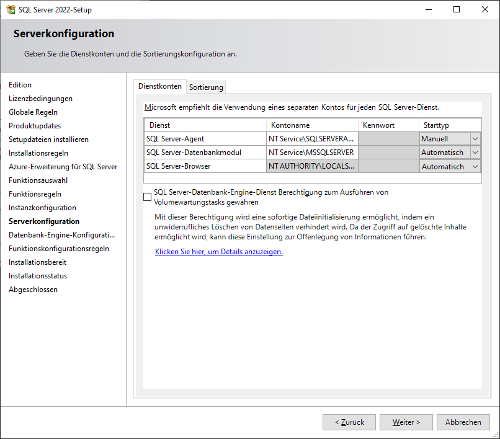
Task: Click the Kennwort column header
Action: click(389, 125)
